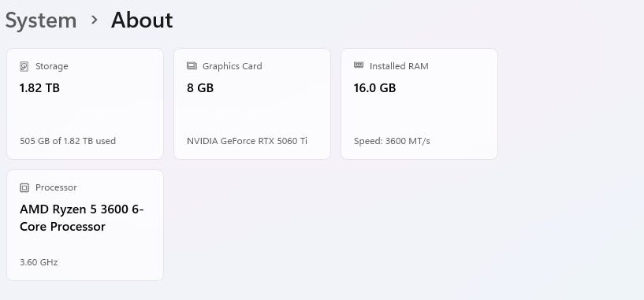The image size is (644, 300).
Task: Select the Storage label text
Action: pyautogui.click(x=52, y=66)
